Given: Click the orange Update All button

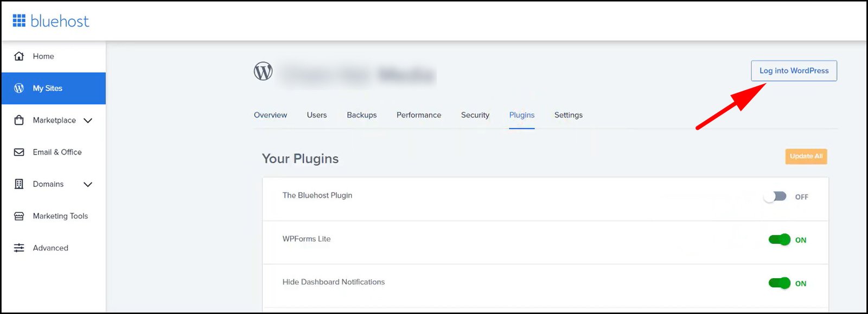Looking at the screenshot, I should point(806,156).
